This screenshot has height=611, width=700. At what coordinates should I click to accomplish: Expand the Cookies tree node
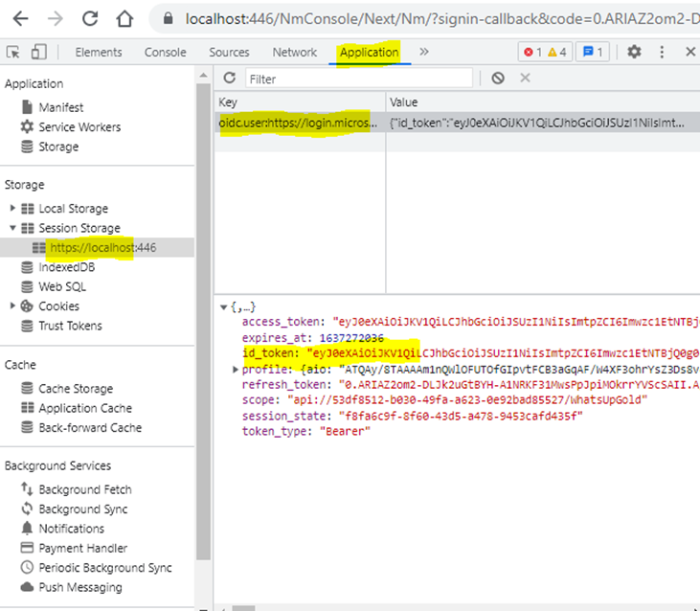point(12,305)
